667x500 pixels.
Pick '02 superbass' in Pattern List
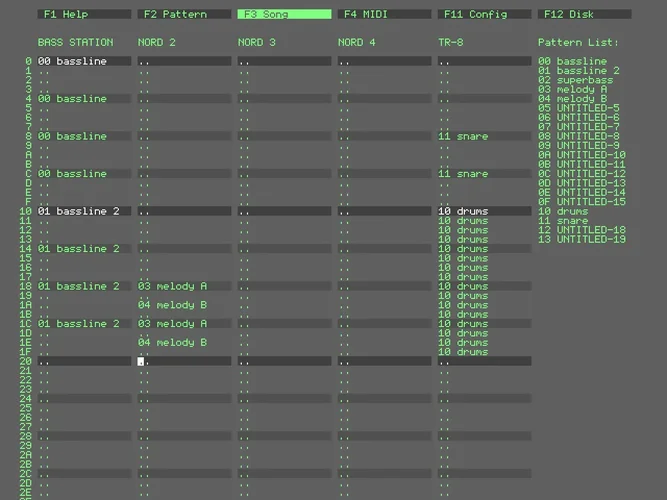click(x=576, y=80)
